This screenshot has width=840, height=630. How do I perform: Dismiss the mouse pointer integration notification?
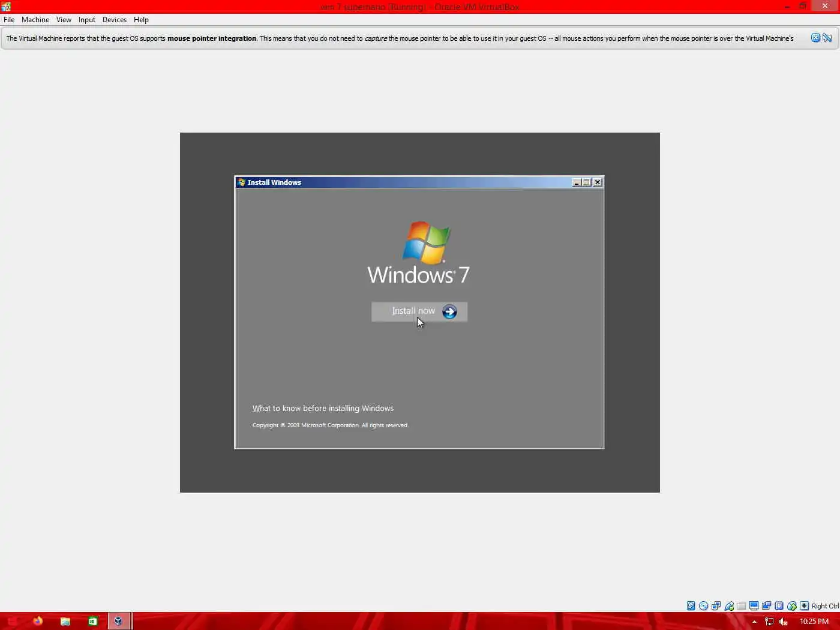[815, 38]
